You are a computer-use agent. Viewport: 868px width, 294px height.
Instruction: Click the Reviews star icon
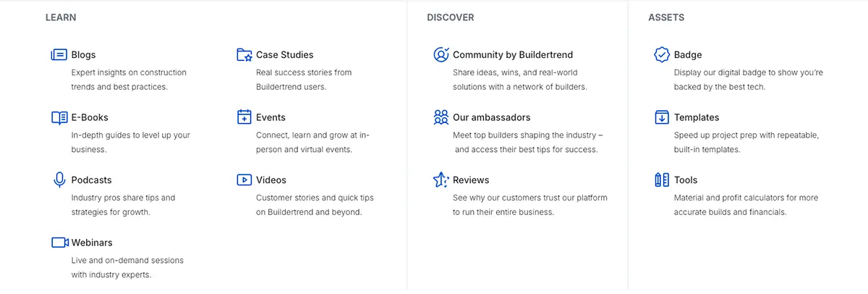[x=441, y=180]
